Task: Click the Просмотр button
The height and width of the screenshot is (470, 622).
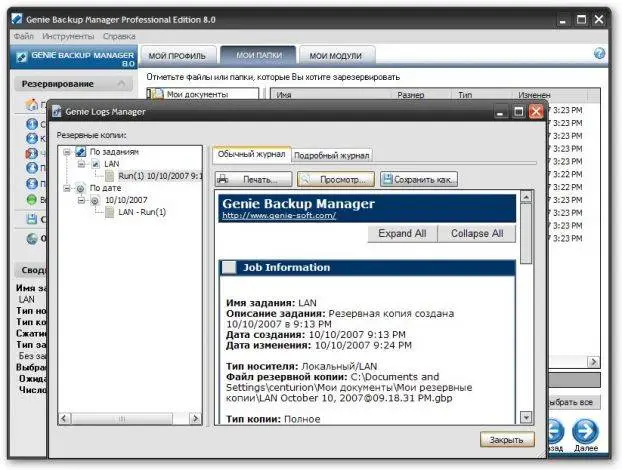Action: 336,179
